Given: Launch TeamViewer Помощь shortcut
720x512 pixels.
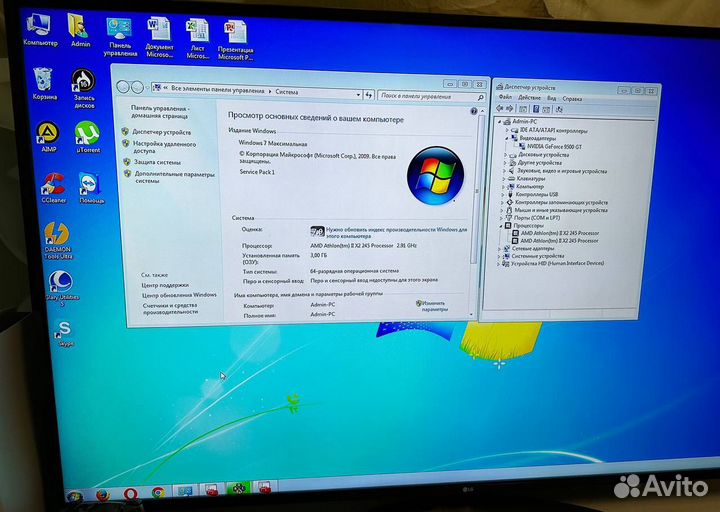Looking at the screenshot, I should click(91, 188).
